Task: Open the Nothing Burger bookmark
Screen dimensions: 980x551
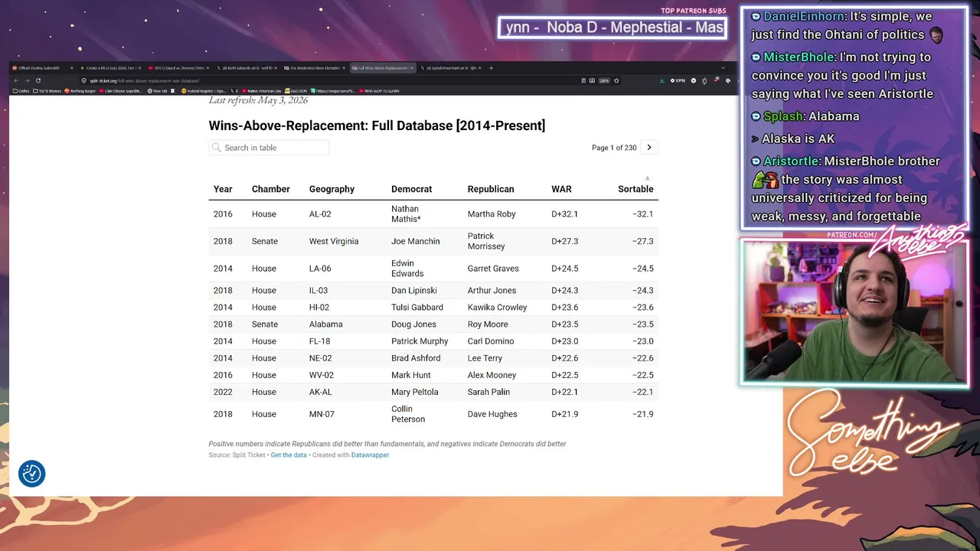Action: click(x=80, y=90)
